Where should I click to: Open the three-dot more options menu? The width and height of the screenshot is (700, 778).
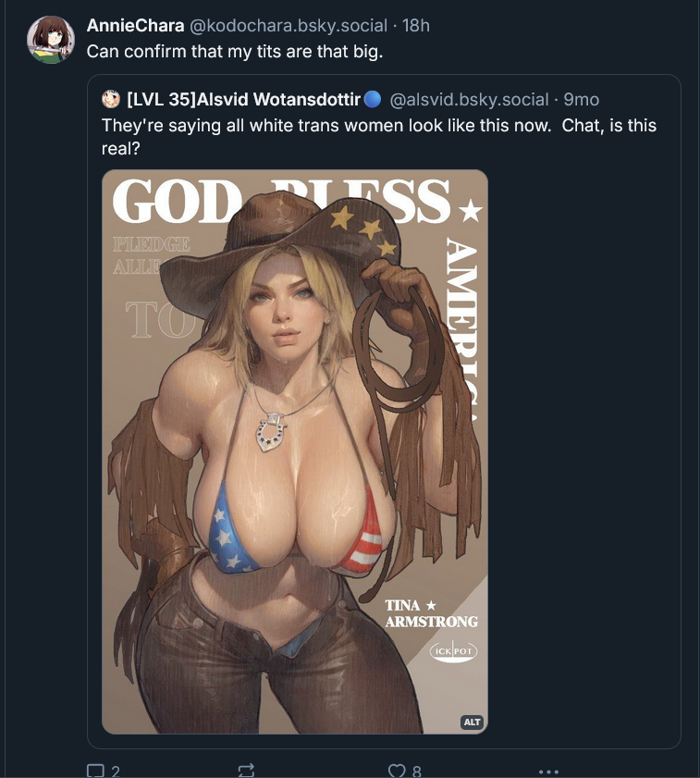pos(548,772)
